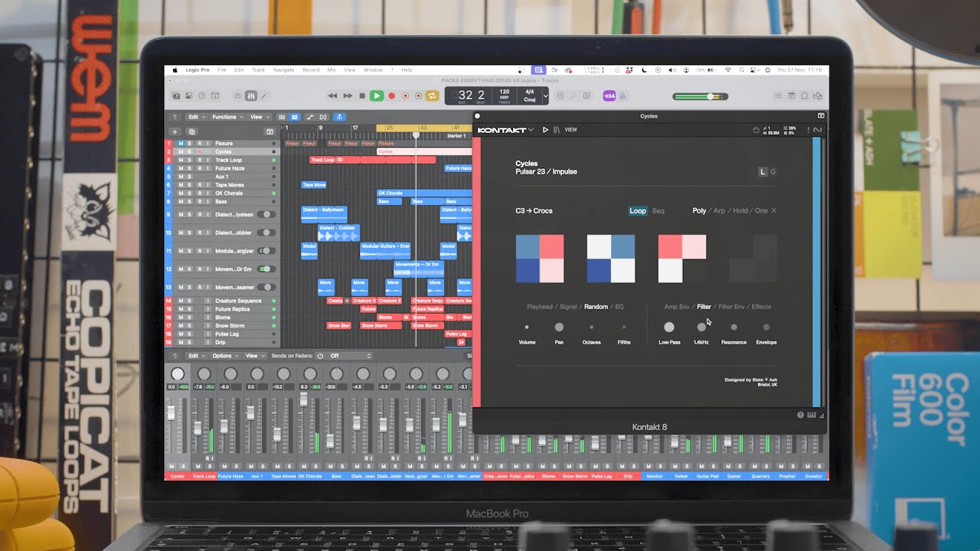Screen dimensions: 980x551
Task: Play the Kontakt instrument with triangle icon
Action: point(545,130)
